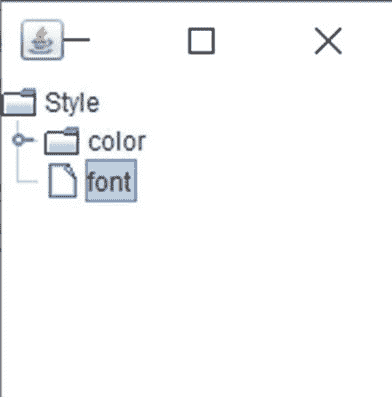This screenshot has width=392, height=398.
Task: Minimize the window using the dash button
Action: (76, 40)
